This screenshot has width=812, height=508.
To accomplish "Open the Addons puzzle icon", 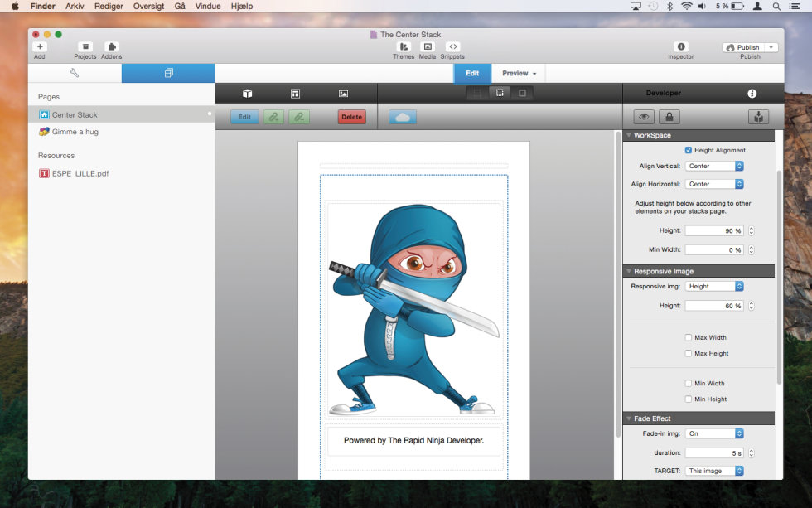I will pyautogui.click(x=111, y=46).
